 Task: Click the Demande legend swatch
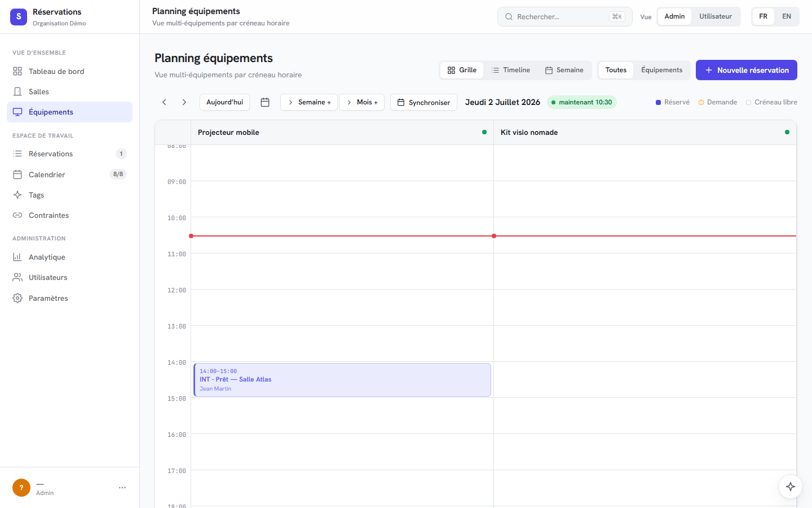tap(701, 102)
